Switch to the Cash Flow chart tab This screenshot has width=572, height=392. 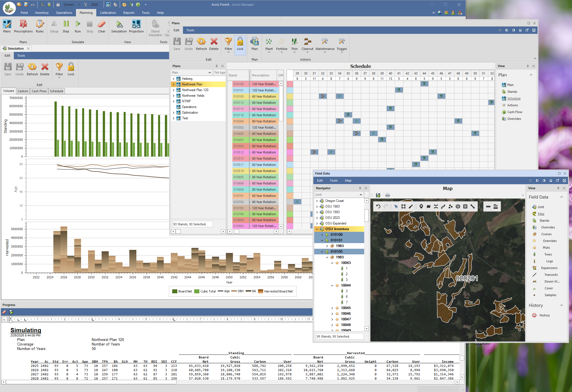[x=39, y=91]
